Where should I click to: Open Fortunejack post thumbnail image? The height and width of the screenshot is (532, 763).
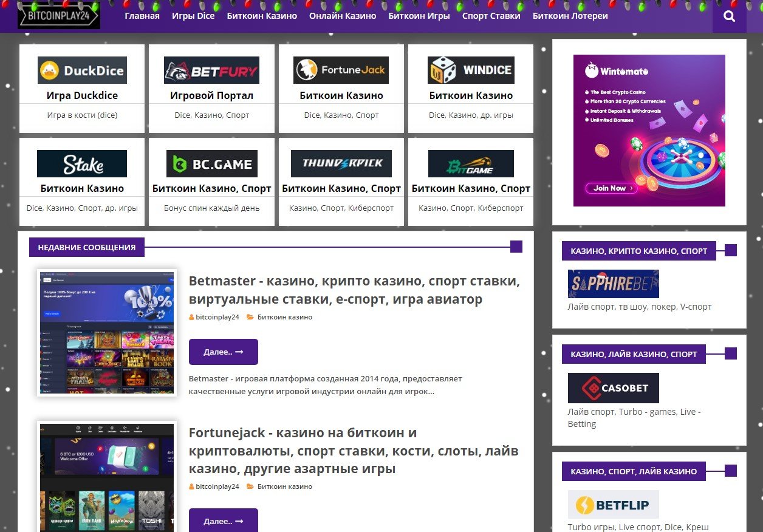coord(107,476)
